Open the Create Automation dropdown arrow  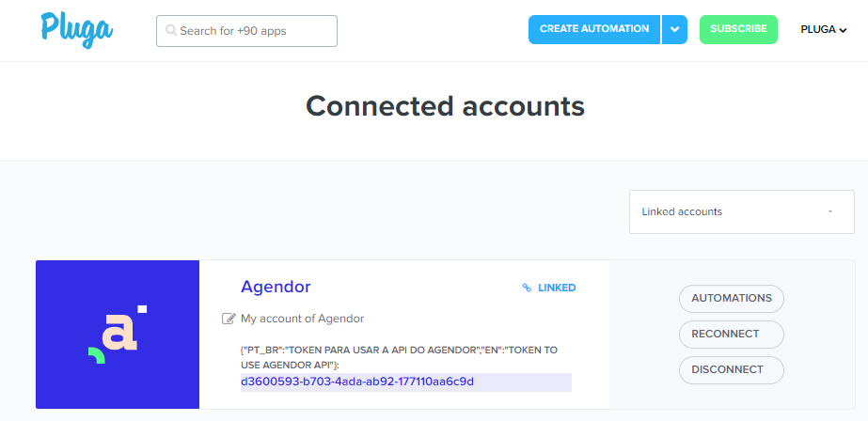tap(673, 29)
